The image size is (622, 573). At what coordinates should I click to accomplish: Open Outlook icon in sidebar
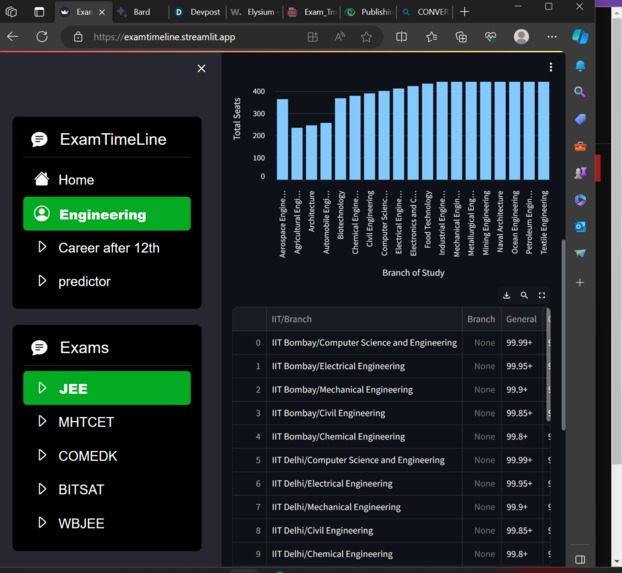pyautogui.click(x=580, y=227)
